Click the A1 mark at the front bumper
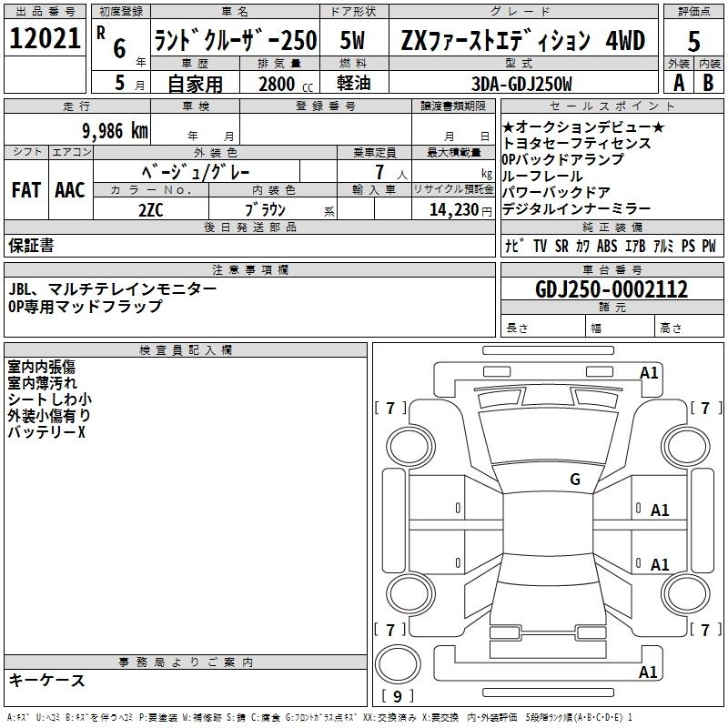The height and width of the screenshot is (728, 728). [x=649, y=372]
